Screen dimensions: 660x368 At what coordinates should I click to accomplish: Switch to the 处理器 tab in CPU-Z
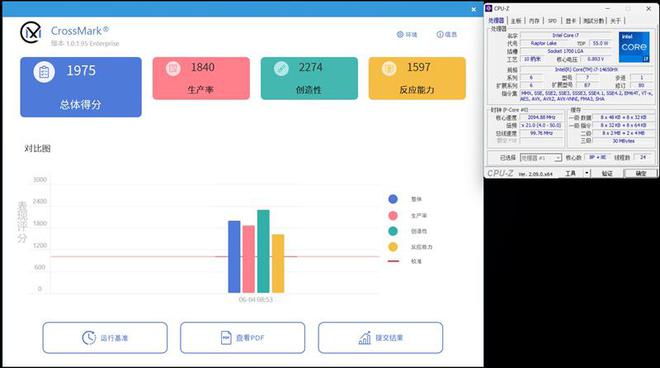click(496, 21)
